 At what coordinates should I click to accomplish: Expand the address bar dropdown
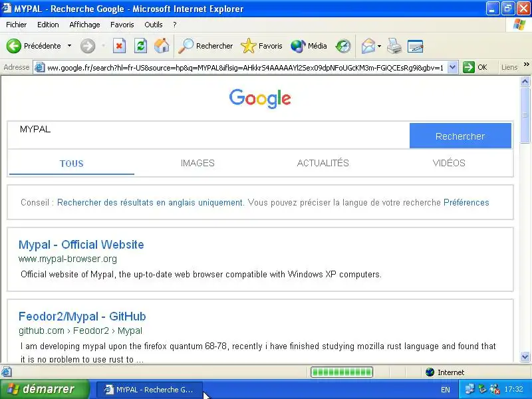[x=452, y=68]
